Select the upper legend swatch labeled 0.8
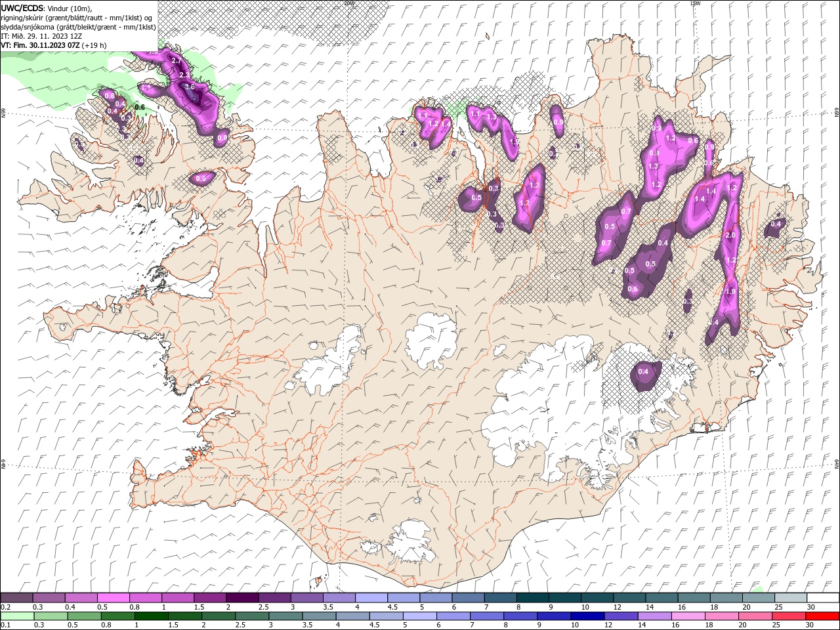The height and width of the screenshot is (630, 840). pyautogui.click(x=146, y=598)
